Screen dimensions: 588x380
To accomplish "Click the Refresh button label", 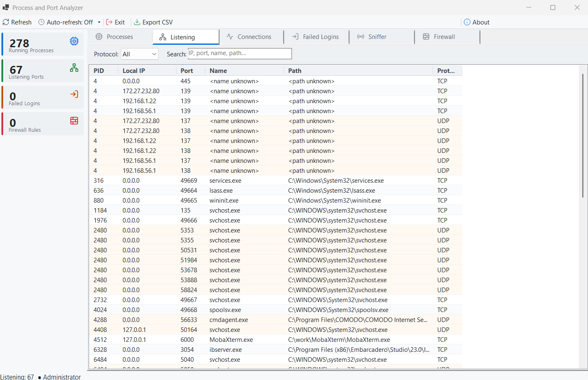I will point(21,22).
